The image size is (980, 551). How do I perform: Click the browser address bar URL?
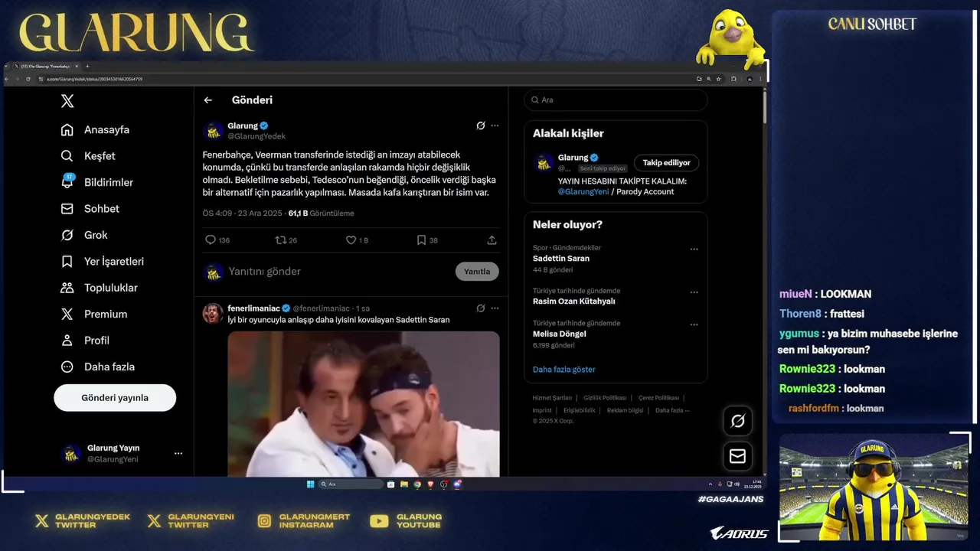tap(94, 79)
